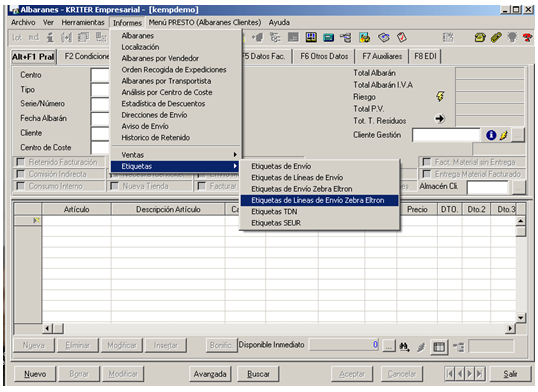Select Etiquetas de Envío menu item

pyautogui.click(x=319, y=166)
